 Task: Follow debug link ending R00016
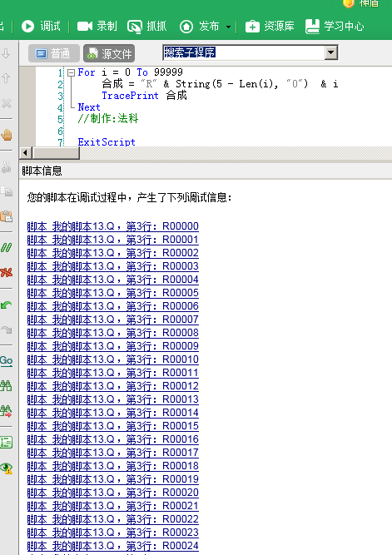click(x=112, y=439)
